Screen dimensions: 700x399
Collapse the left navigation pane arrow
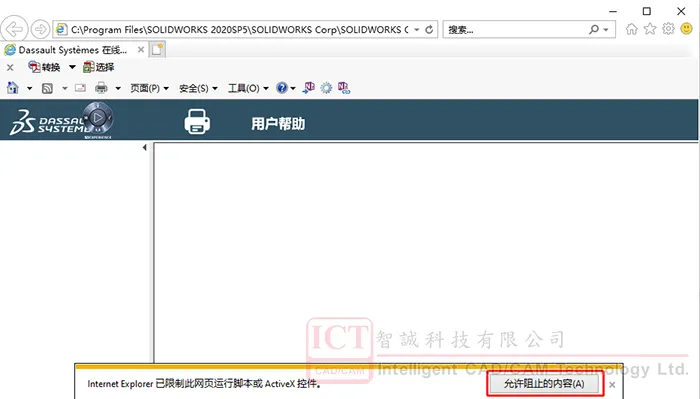(145, 147)
